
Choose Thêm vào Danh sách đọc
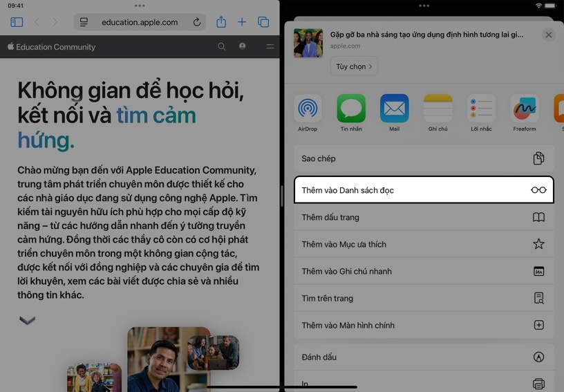[423, 190]
